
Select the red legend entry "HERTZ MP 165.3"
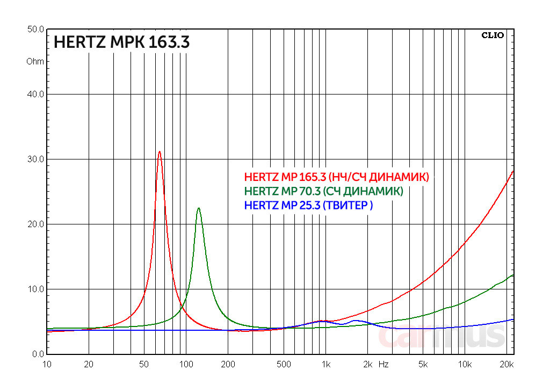tap(337, 177)
